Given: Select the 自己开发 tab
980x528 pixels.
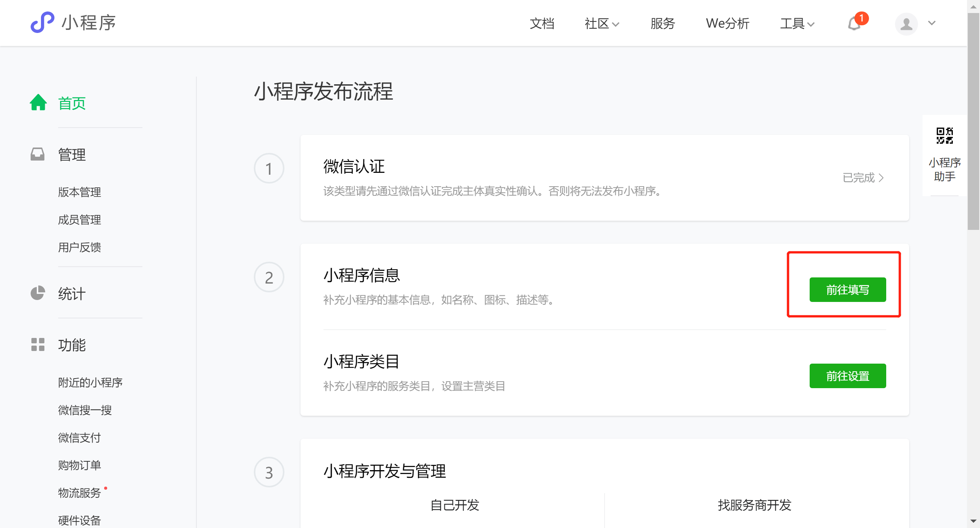Looking at the screenshot, I should 454,505.
